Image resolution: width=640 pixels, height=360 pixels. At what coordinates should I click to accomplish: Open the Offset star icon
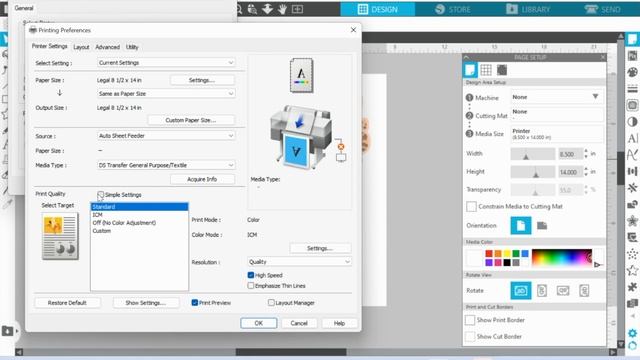pyautogui.click(x=632, y=221)
